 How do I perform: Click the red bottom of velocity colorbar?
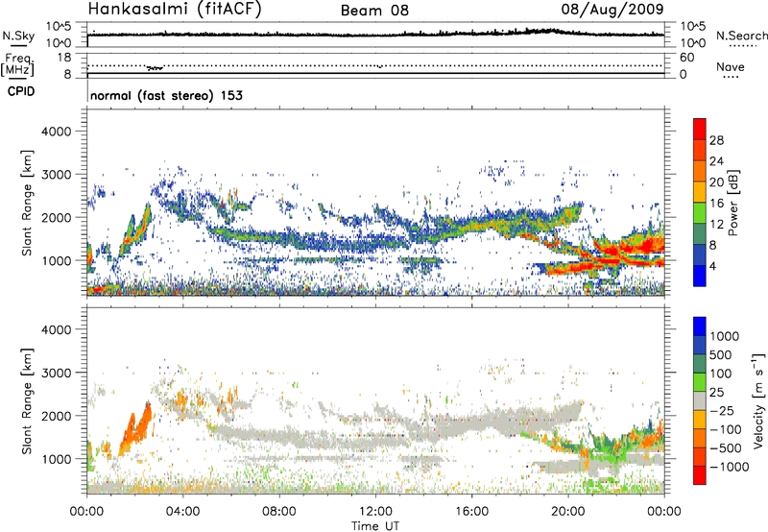tap(700, 475)
